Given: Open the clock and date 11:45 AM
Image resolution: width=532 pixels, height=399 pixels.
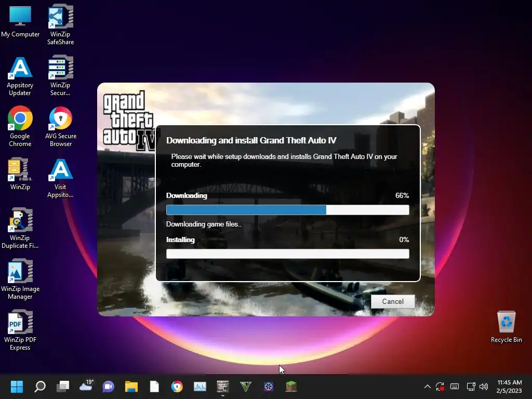Looking at the screenshot, I should point(509,387).
